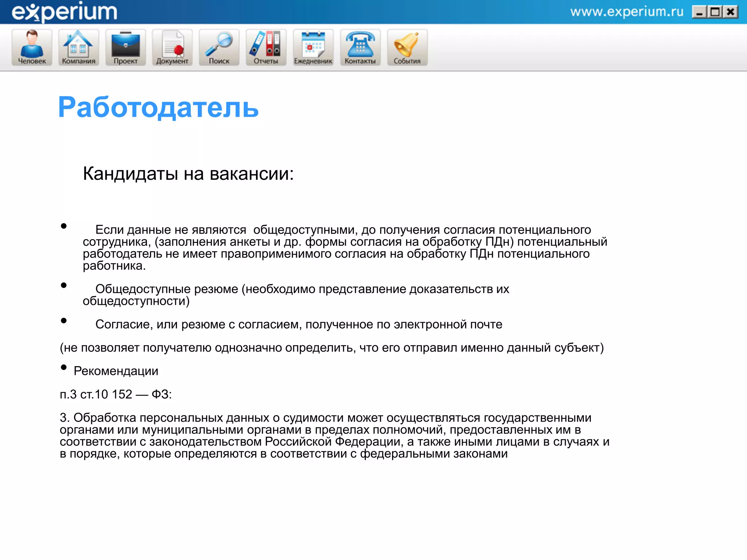Click the bullet starting Согласие, или резюме
This screenshot has height=560, width=747.
pyautogui.click(x=299, y=324)
